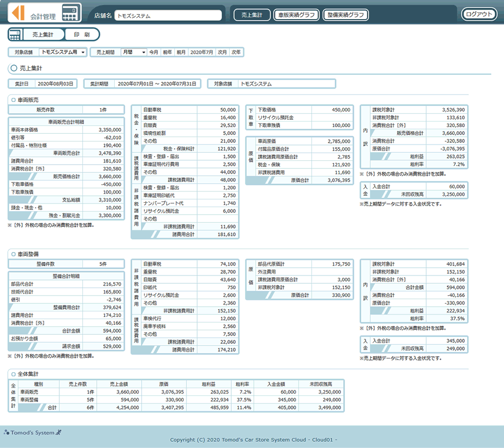This screenshot has height=448, width=504.
Task: Click the small calculator icon beside 売上集計 tab
Action: point(15,35)
